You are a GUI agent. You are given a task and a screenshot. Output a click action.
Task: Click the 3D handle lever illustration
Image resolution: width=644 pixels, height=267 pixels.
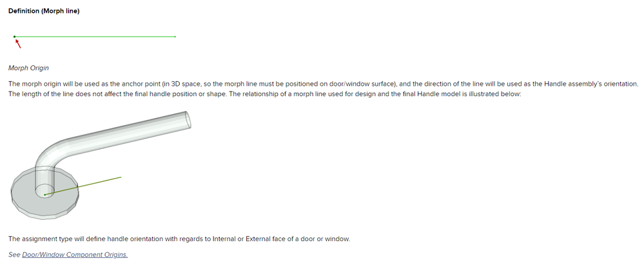pyautogui.click(x=116, y=139)
